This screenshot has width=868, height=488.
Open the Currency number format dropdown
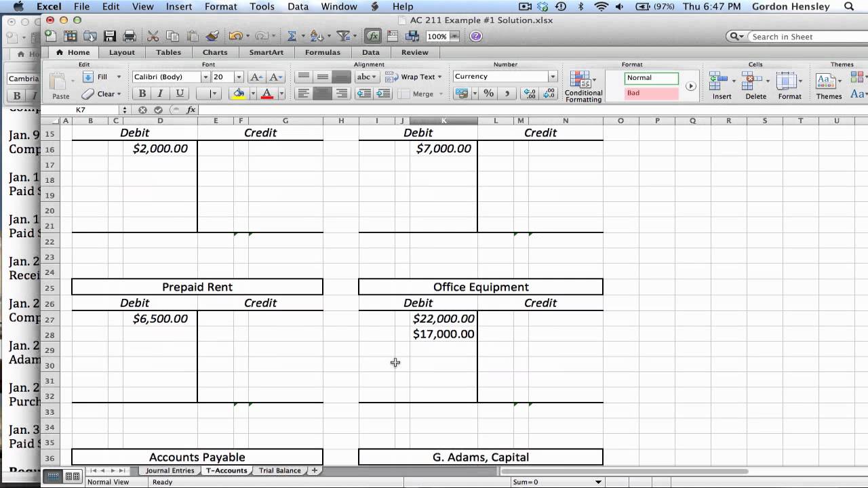pos(553,77)
